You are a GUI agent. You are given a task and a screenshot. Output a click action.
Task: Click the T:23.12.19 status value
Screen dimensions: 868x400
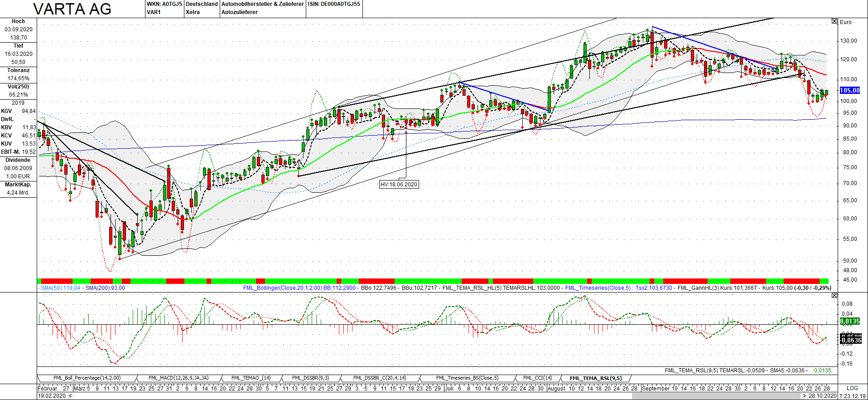coord(853,396)
